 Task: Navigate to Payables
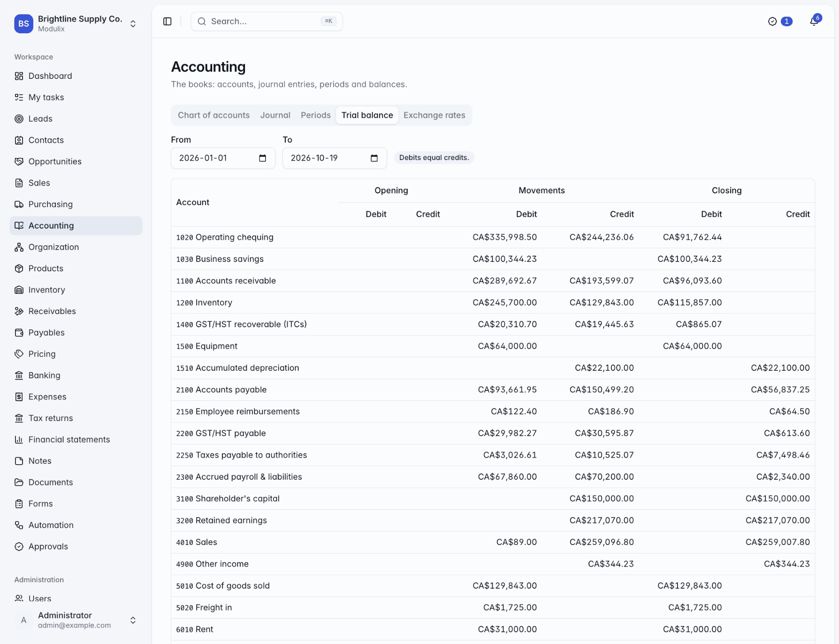coord(76,332)
